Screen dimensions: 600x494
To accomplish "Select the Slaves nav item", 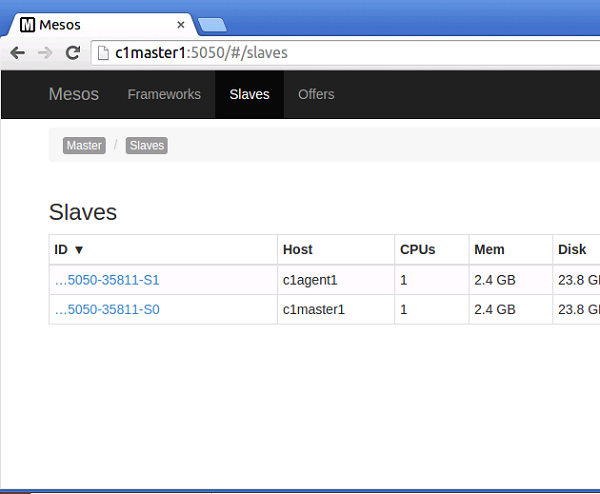I will [249, 94].
